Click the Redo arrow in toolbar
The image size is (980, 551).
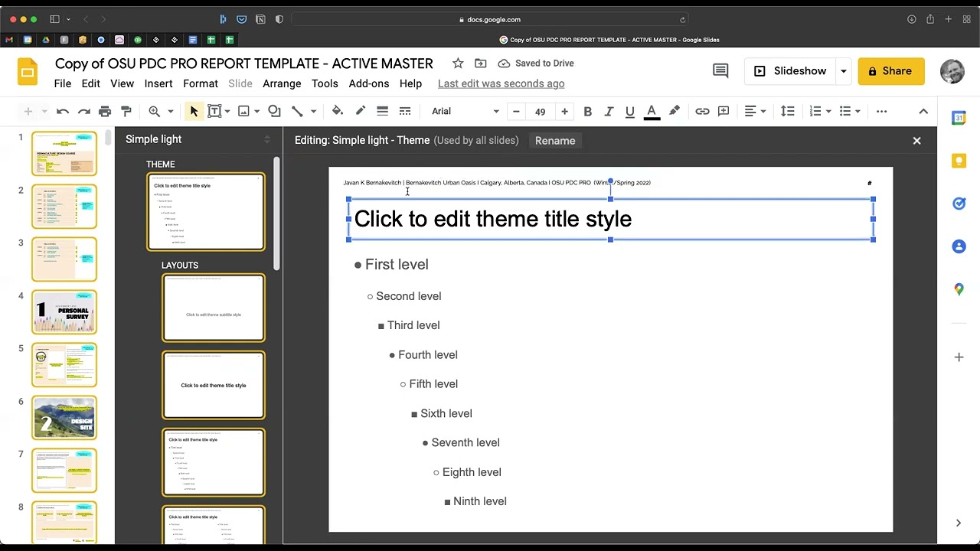click(x=84, y=112)
